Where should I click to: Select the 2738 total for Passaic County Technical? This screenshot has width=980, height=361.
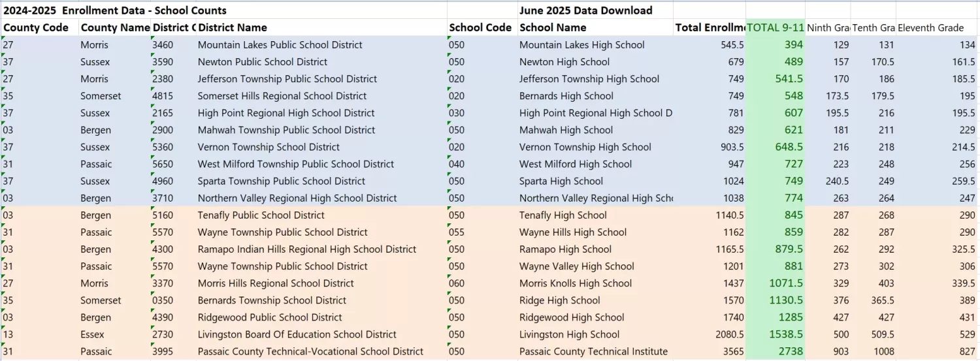[775, 351]
